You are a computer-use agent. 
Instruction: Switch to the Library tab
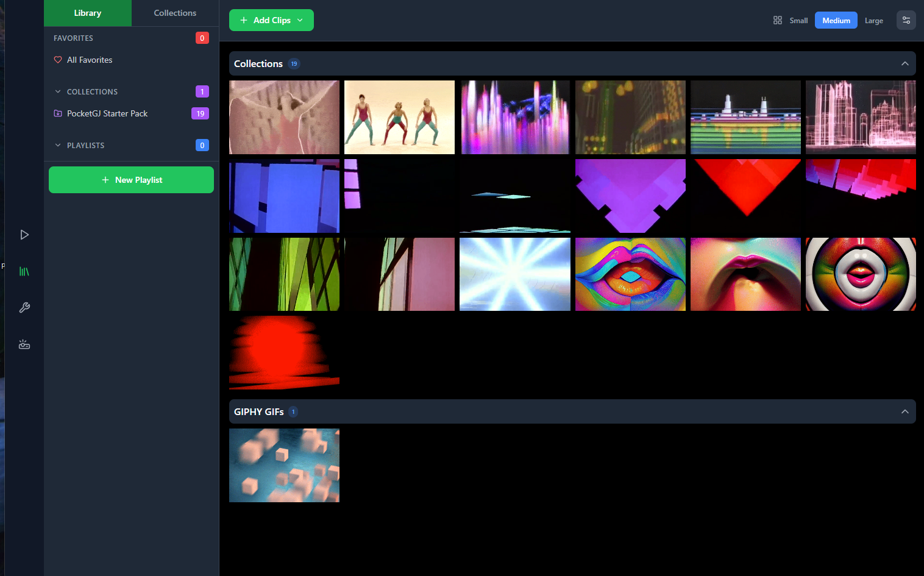(x=88, y=13)
